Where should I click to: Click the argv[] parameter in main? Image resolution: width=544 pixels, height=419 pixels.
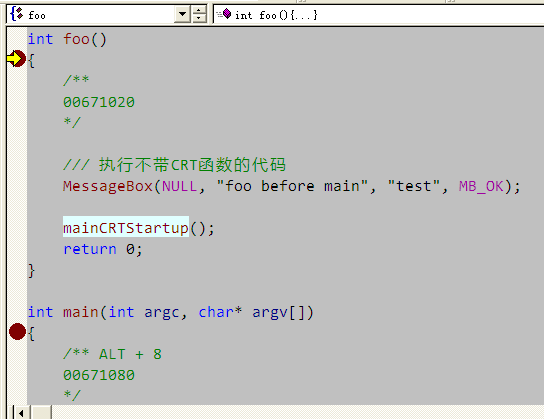(283, 312)
